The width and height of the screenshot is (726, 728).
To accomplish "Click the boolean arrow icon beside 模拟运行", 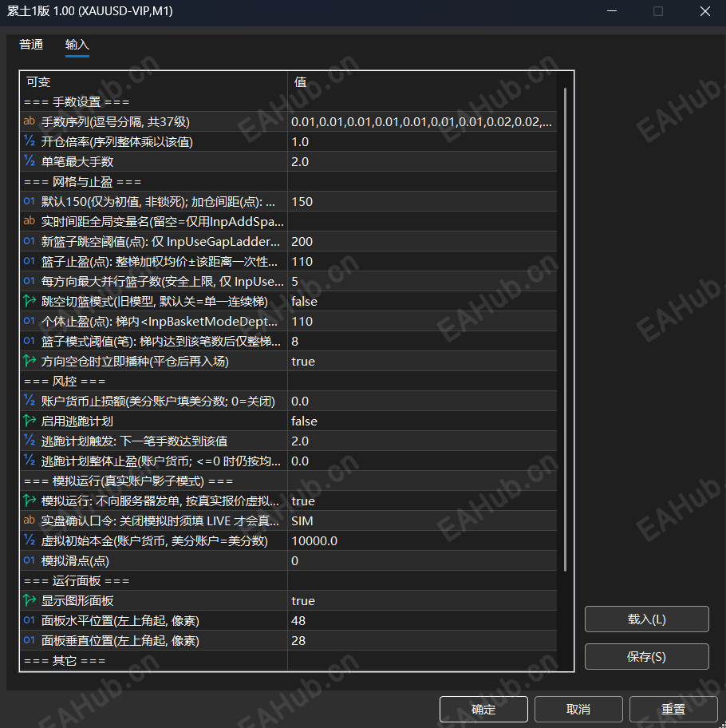I will [x=30, y=501].
